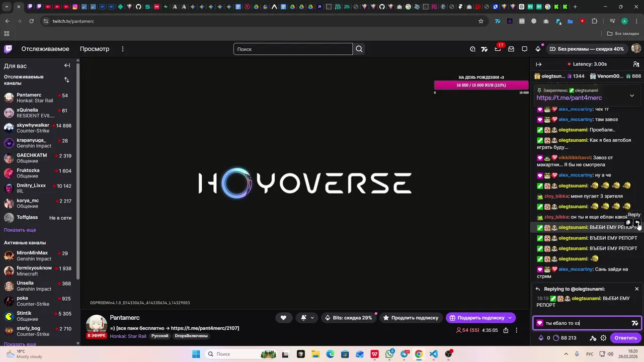The height and width of the screenshot is (362, 644).
Task: Copy the hovered chat message icon
Action: point(628,223)
